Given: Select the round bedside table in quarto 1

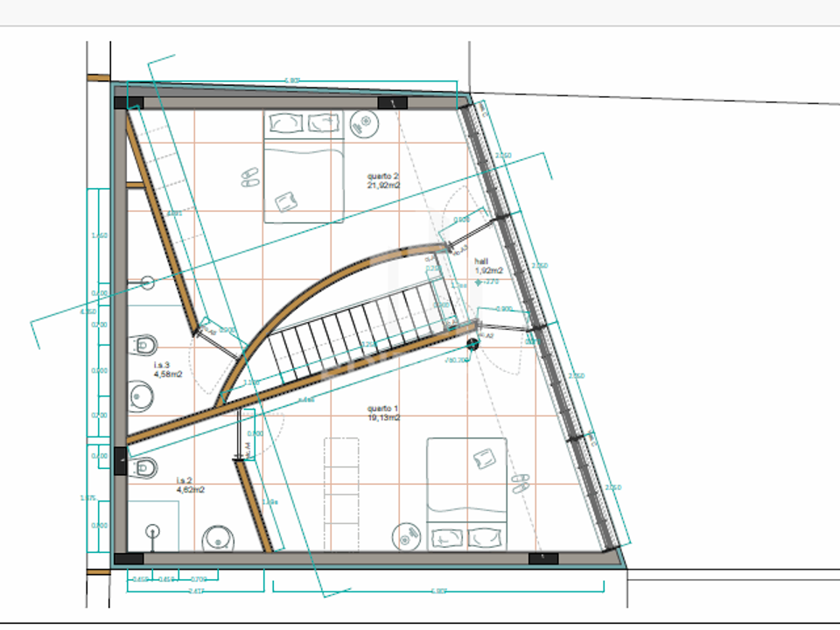Looking at the screenshot, I should point(407,537).
